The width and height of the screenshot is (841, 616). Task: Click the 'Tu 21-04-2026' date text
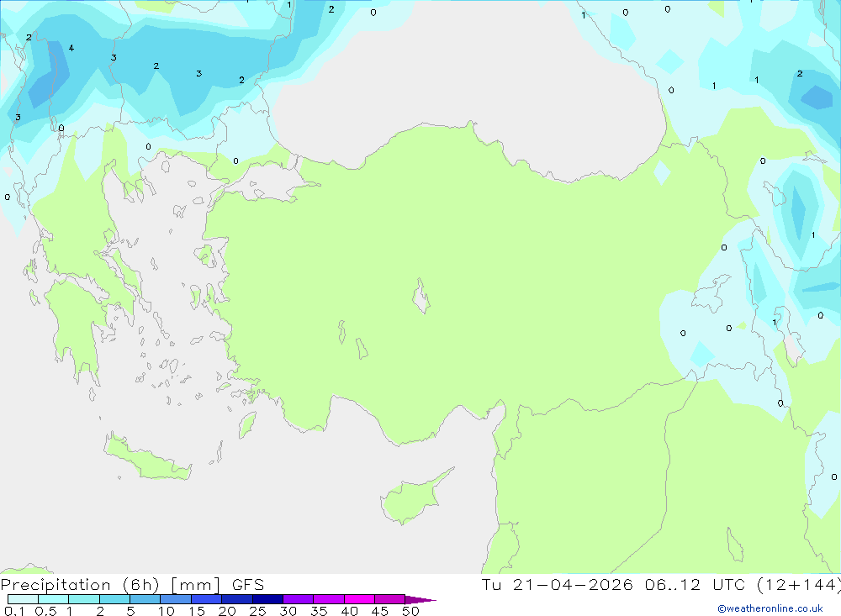click(558, 585)
